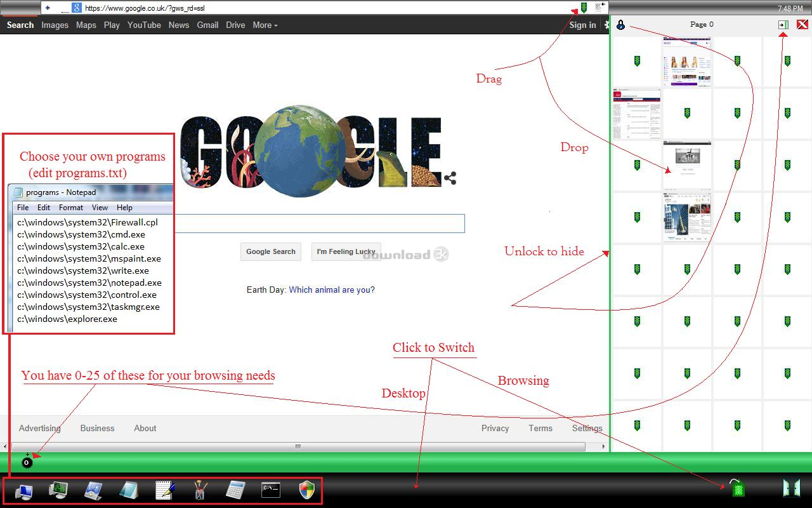Start Paint from the launcher bar

point(200,490)
